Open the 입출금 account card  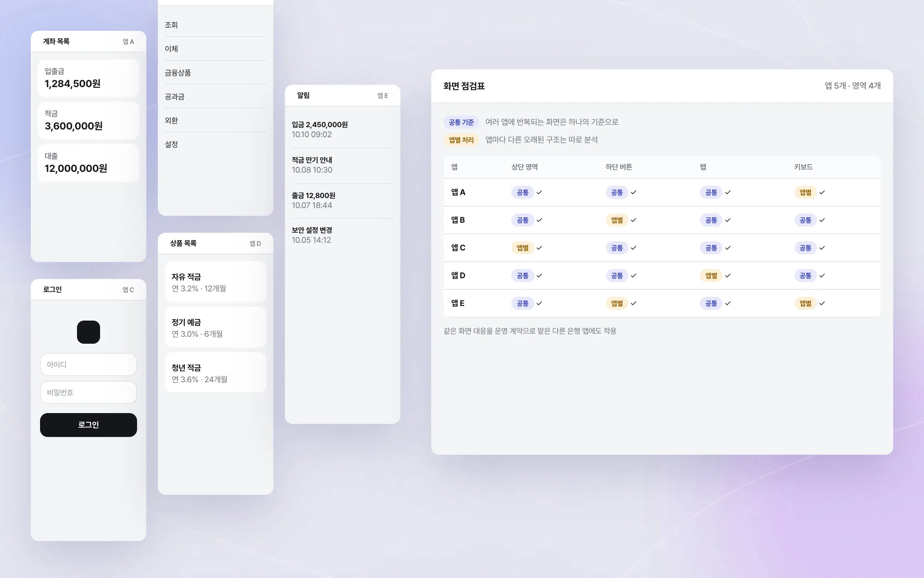coord(89,78)
